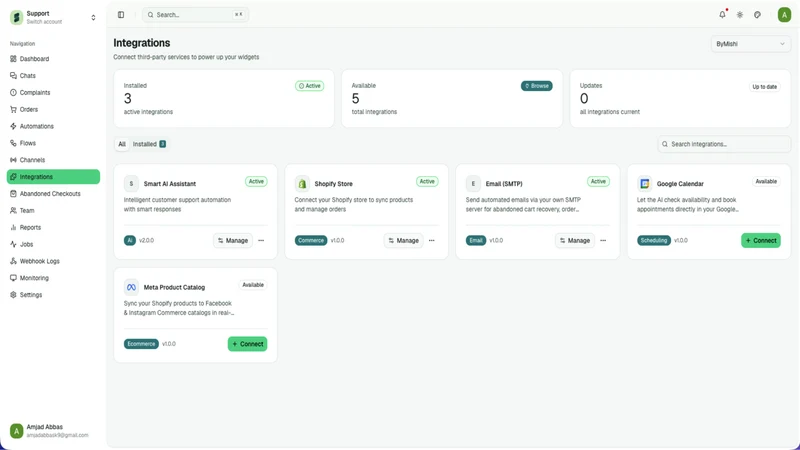The height and width of the screenshot is (450, 800).
Task: Click the Abandoned Checkouts icon
Action: [x=13, y=193]
